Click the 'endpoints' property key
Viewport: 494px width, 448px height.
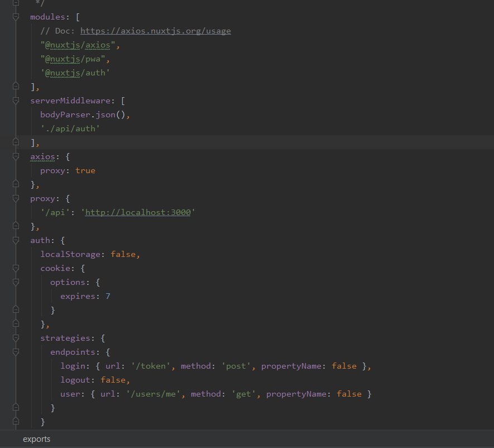(73, 352)
